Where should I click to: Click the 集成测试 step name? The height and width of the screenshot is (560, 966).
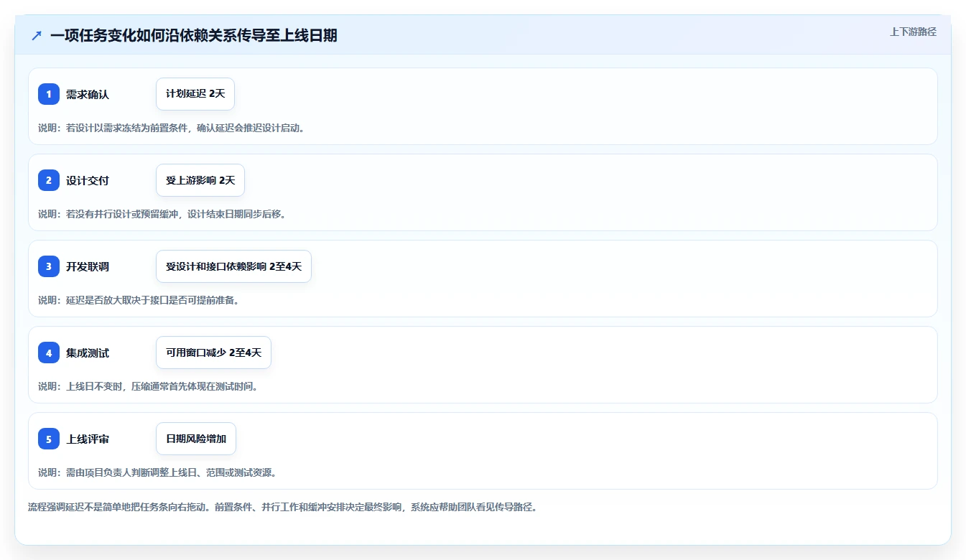click(x=88, y=353)
